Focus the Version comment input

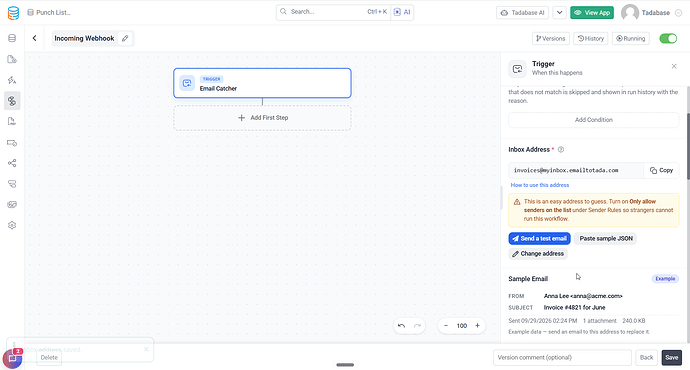pos(562,358)
